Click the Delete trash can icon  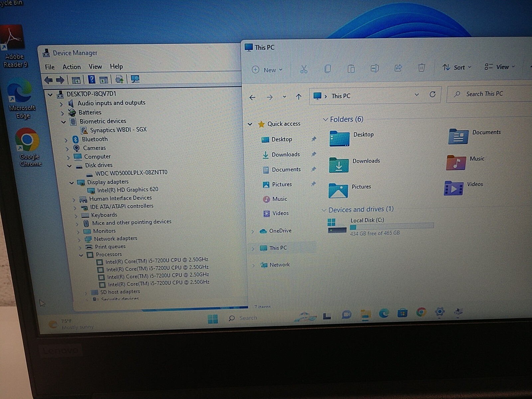coord(421,68)
